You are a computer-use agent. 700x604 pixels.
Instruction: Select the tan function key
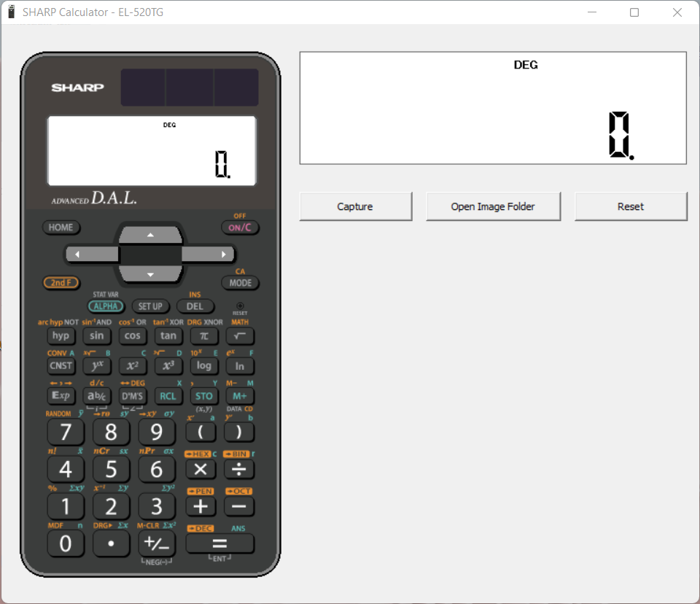coord(168,336)
